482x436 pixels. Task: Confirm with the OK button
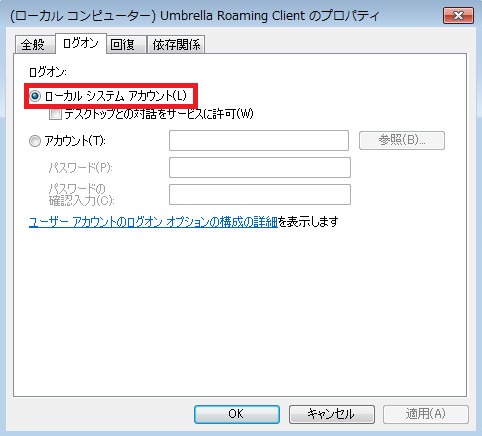[x=237, y=414]
